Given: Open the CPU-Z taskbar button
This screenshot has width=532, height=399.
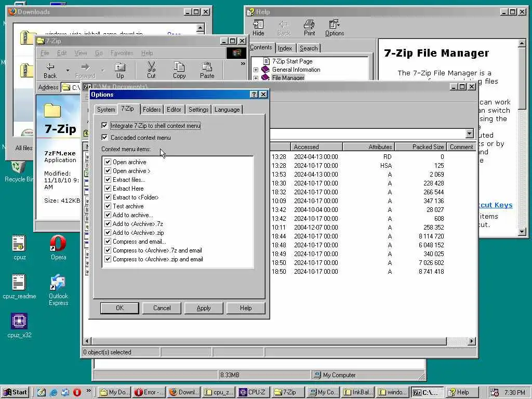Looking at the screenshot, I should tap(254, 392).
